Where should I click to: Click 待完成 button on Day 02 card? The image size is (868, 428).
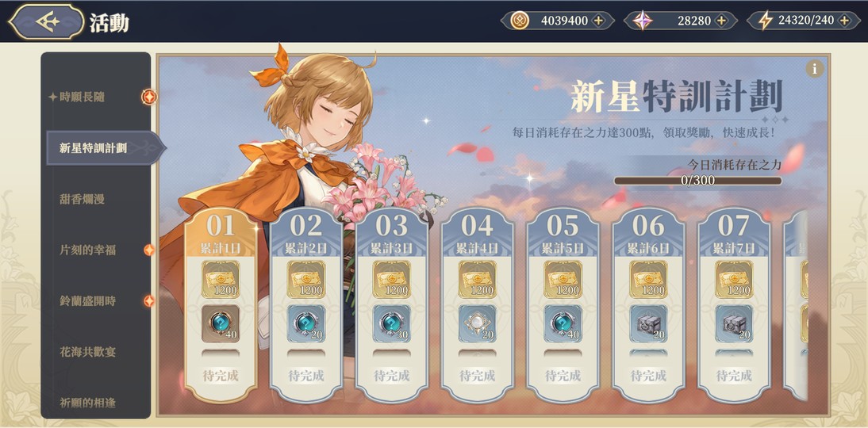click(306, 376)
